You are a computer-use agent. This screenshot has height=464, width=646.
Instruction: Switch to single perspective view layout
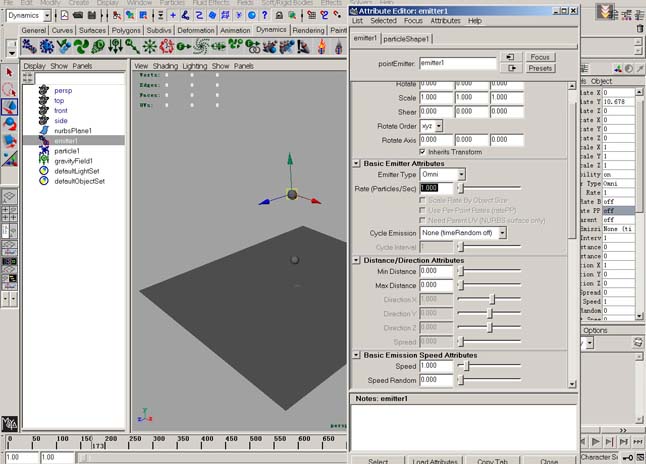tap(9, 197)
